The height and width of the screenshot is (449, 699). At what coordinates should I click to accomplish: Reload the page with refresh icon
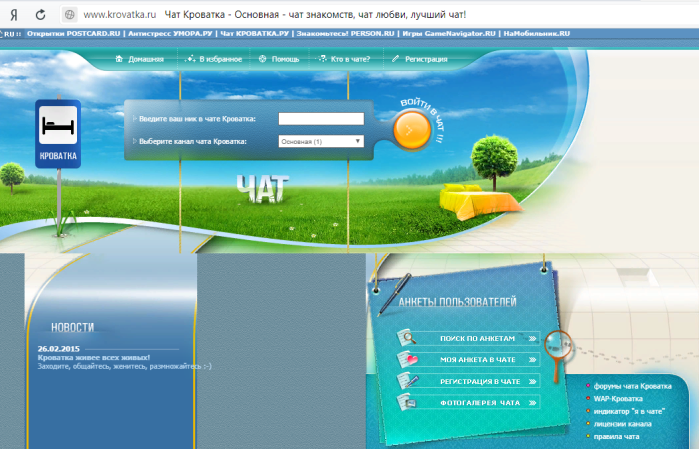tap(41, 15)
